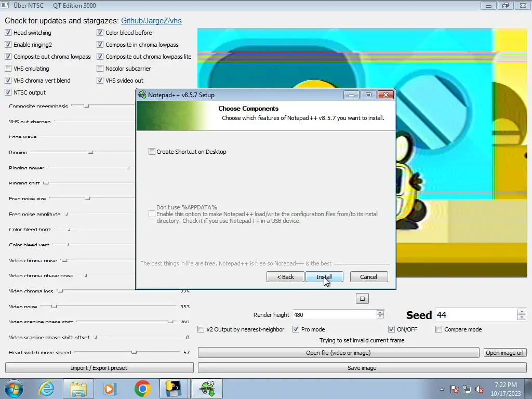Open Windows Media Player taskbar icon

point(110,389)
